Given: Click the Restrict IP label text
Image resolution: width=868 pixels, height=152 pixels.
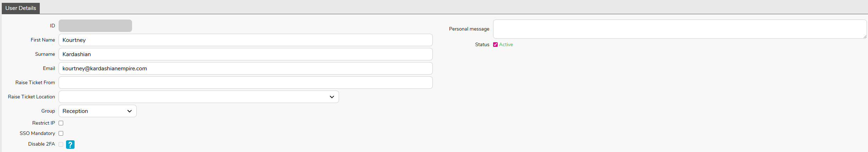Looking at the screenshot, I should tap(43, 123).
